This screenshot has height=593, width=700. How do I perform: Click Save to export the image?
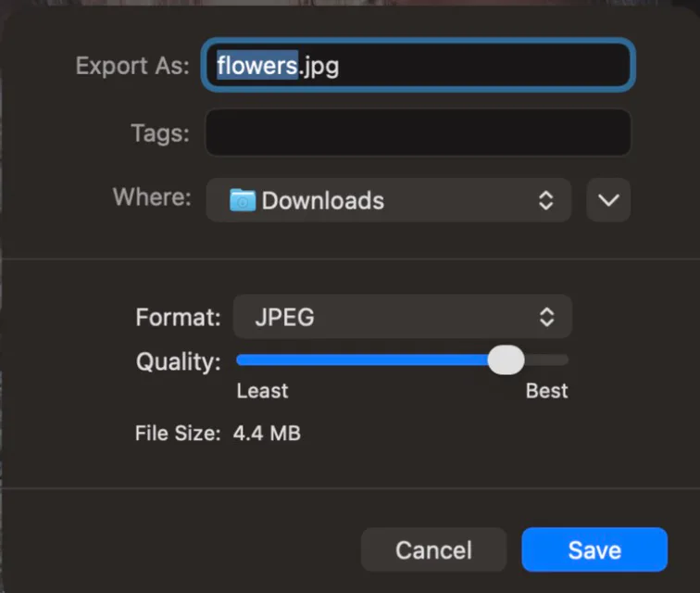click(x=594, y=549)
